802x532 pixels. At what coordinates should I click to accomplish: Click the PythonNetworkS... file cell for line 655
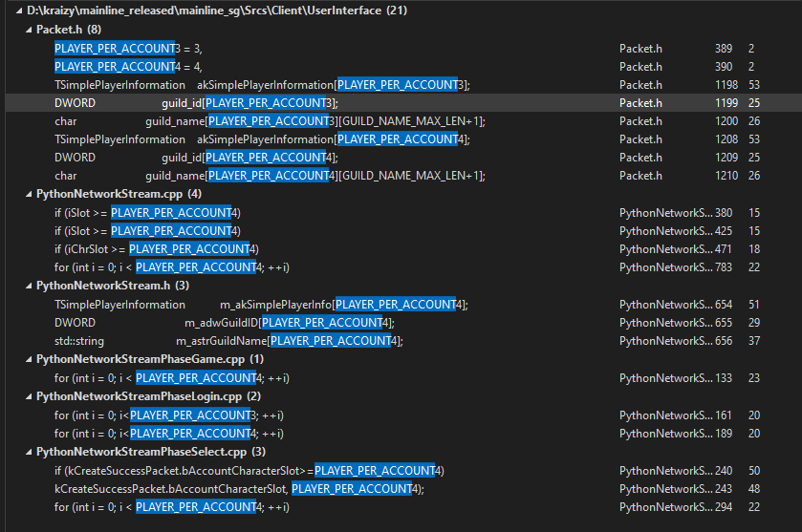click(666, 323)
